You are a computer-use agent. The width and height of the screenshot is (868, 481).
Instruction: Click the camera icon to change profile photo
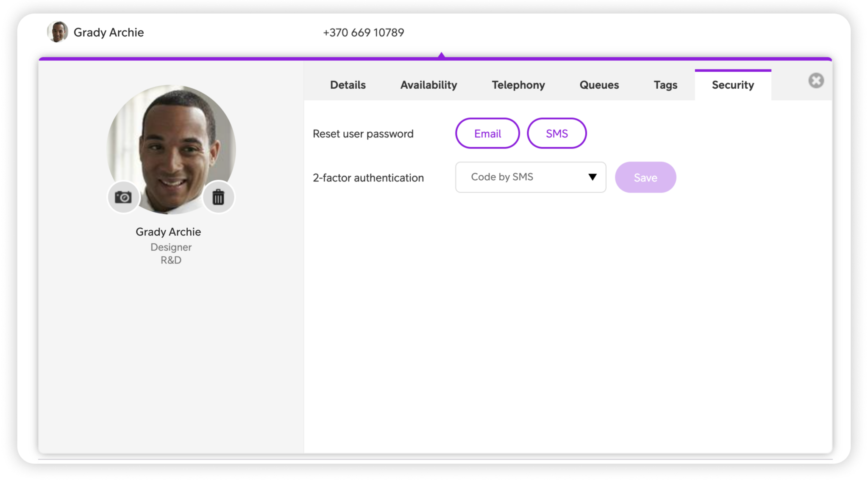coord(123,197)
